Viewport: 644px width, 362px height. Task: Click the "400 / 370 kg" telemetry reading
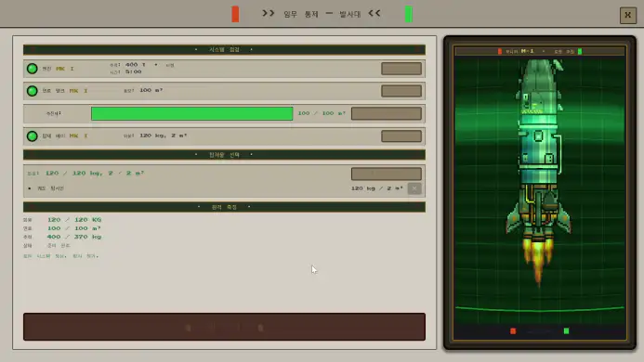point(74,237)
